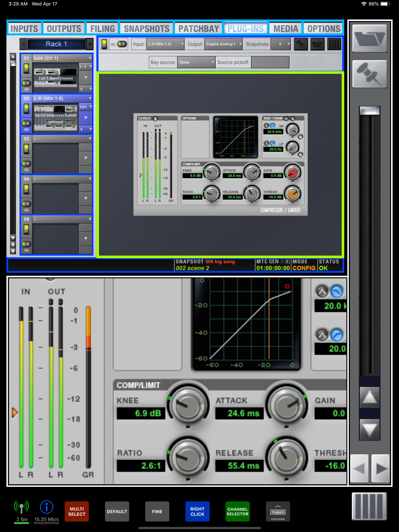The width and height of the screenshot is (399, 532).
Task: Click the rack list scroll-up arrow
Action: (x=13, y=57)
